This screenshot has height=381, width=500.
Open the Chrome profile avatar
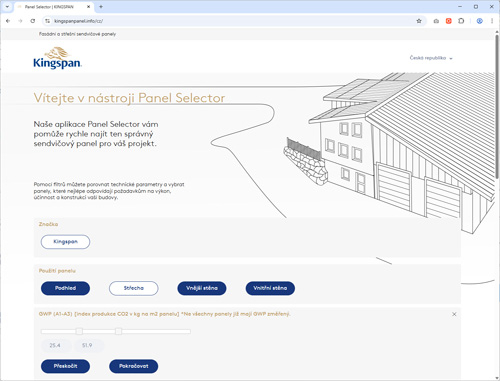click(480, 21)
